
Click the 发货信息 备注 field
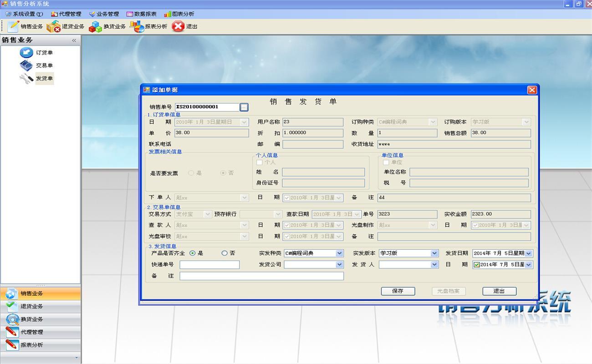[261, 276]
